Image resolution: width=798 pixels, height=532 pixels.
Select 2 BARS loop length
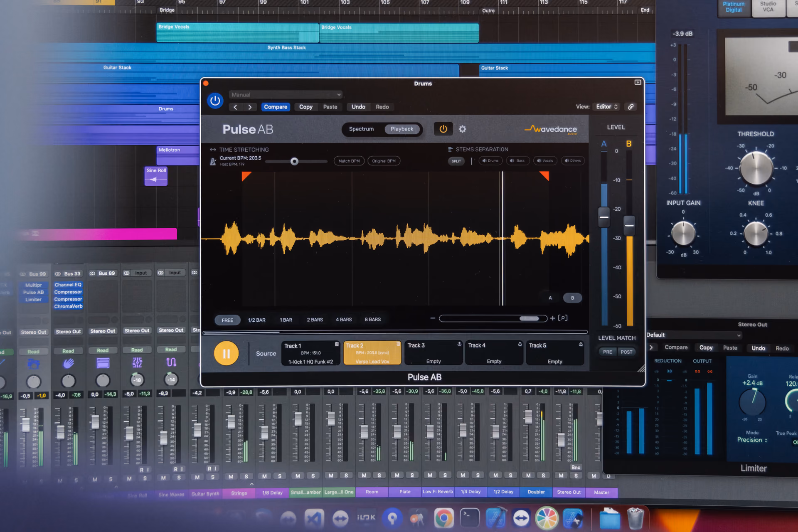[315, 320]
